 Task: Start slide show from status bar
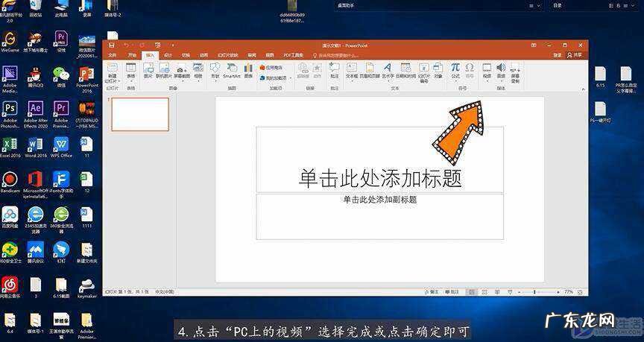pos(510,292)
